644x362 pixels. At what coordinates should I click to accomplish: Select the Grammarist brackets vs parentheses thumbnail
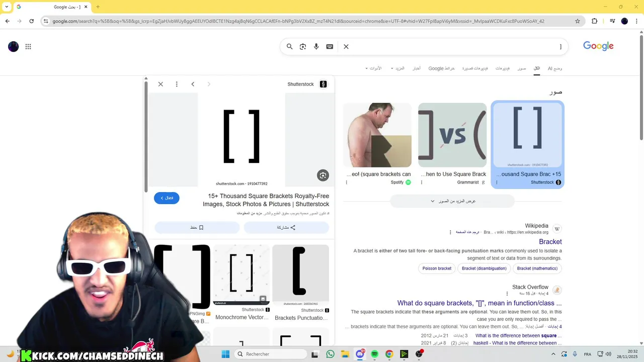point(452,135)
